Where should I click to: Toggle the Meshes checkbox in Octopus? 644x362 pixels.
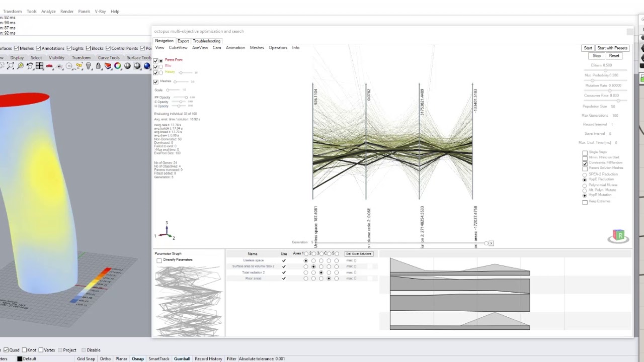pyautogui.click(x=155, y=81)
